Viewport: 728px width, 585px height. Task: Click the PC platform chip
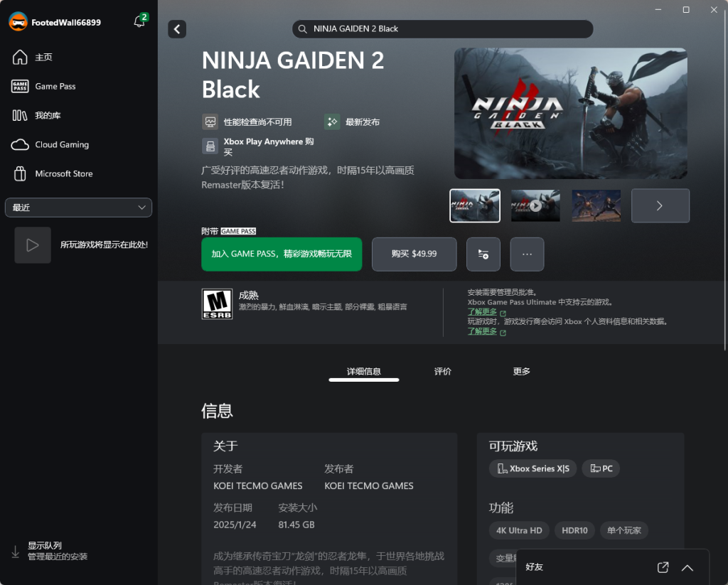pyautogui.click(x=601, y=468)
